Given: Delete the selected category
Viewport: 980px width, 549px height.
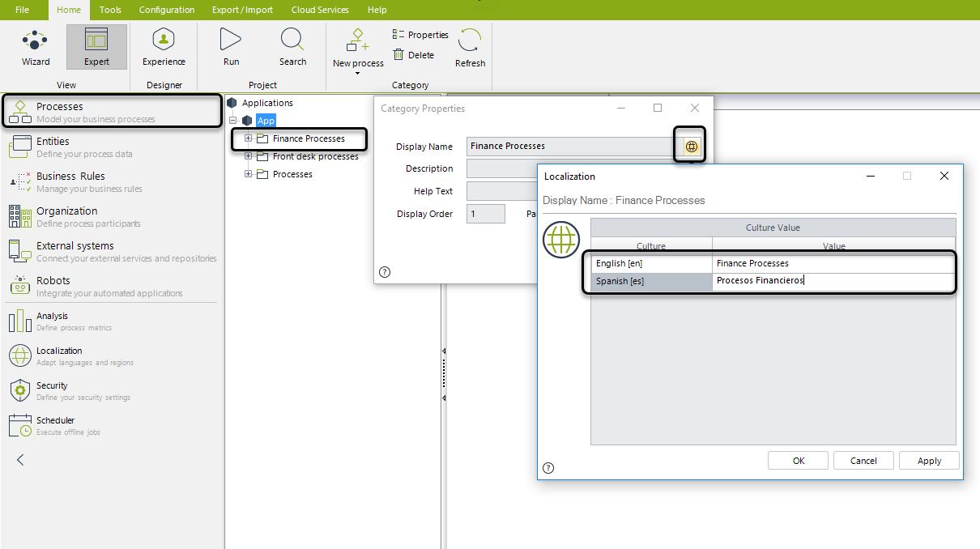Looking at the screenshot, I should 414,55.
